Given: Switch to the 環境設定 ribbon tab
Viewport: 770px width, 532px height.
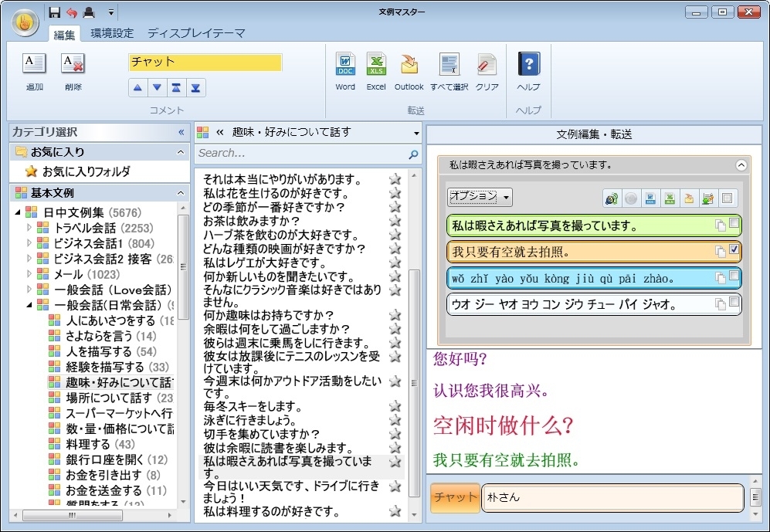Looking at the screenshot, I should (x=112, y=33).
